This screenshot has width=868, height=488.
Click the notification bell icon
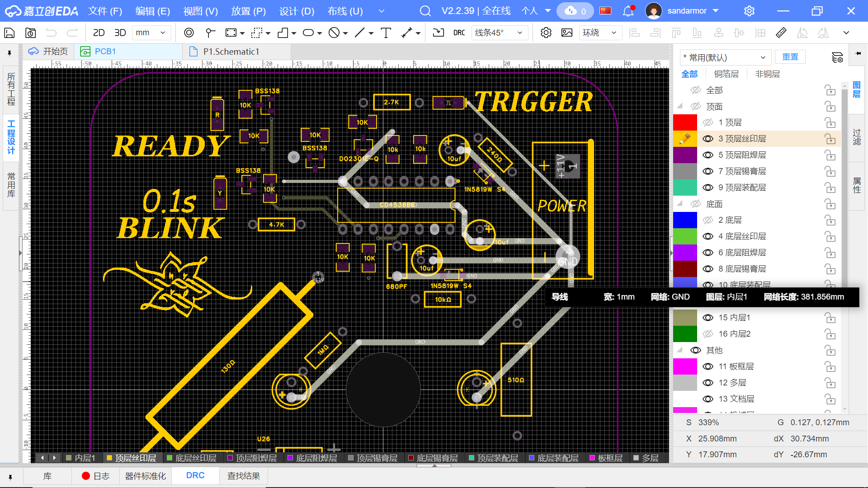628,11
